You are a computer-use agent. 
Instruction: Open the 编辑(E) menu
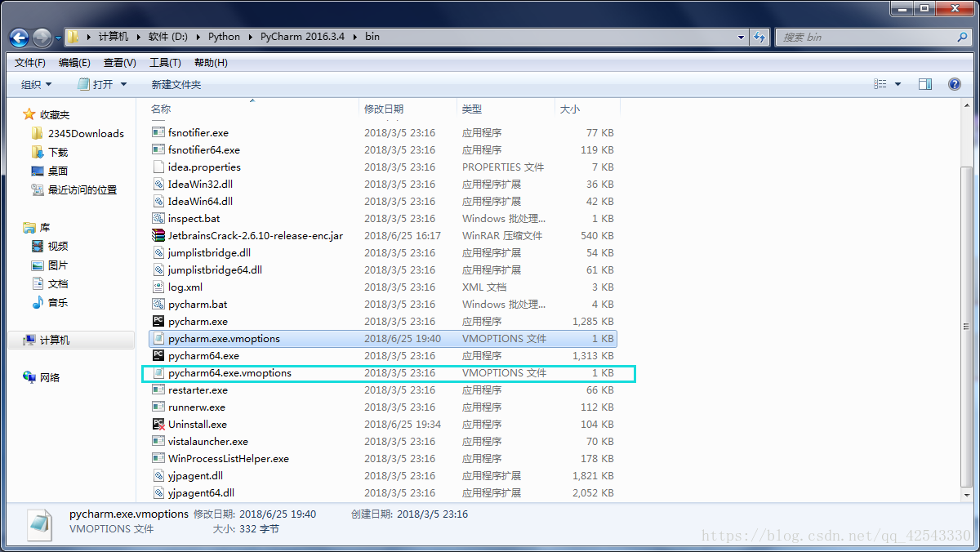[x=74, y=62]
